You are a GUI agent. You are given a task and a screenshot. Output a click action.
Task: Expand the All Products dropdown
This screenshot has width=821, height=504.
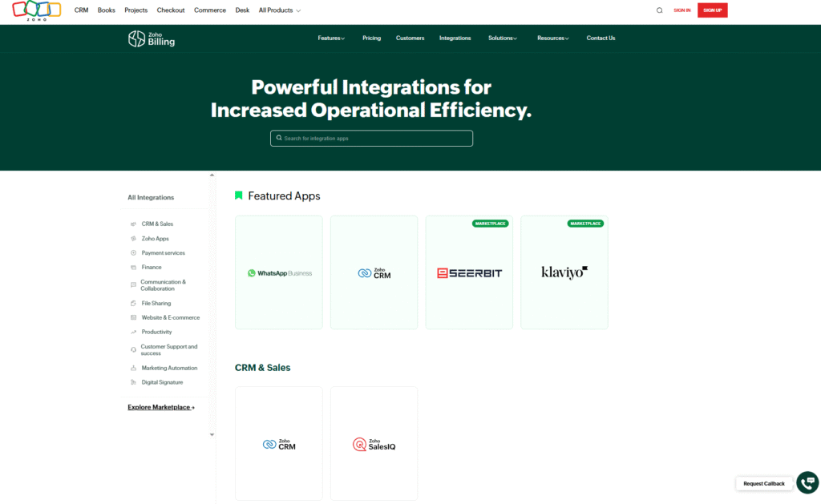[x=280, y=10]
